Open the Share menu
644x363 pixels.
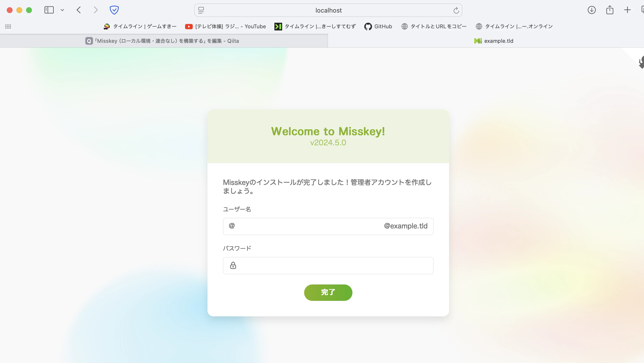point(610,10)
